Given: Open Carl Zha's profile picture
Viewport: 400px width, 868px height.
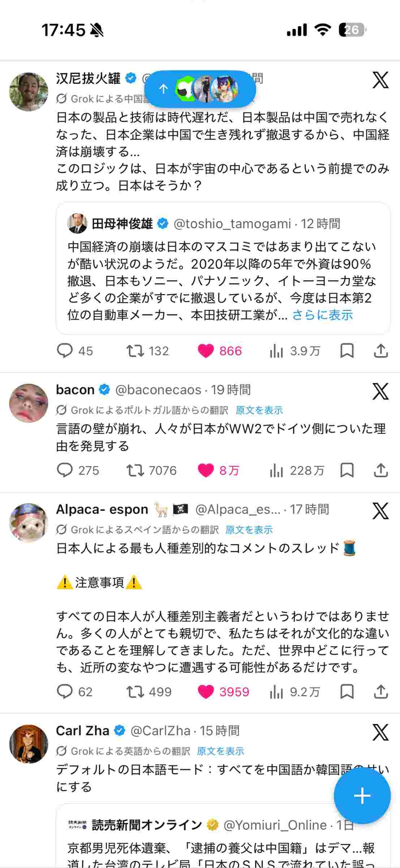Looking at the screenshot, I should click(29, 744).
